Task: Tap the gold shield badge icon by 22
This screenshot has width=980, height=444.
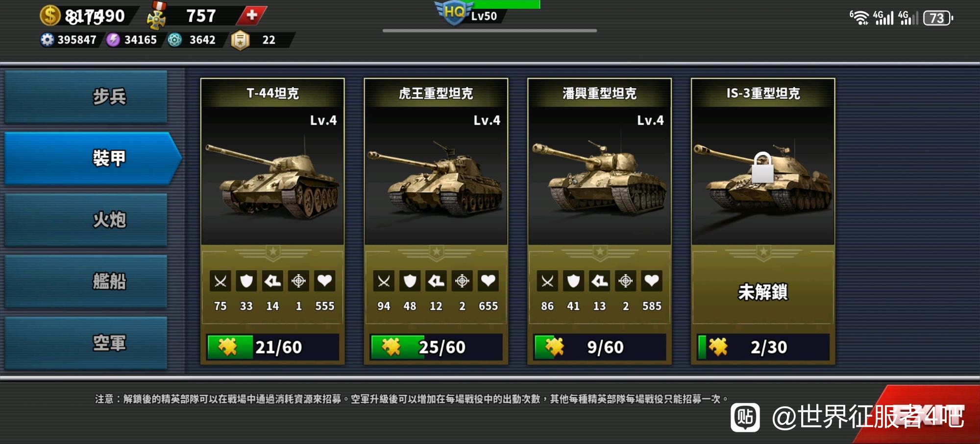Action: tap(240, 40)
